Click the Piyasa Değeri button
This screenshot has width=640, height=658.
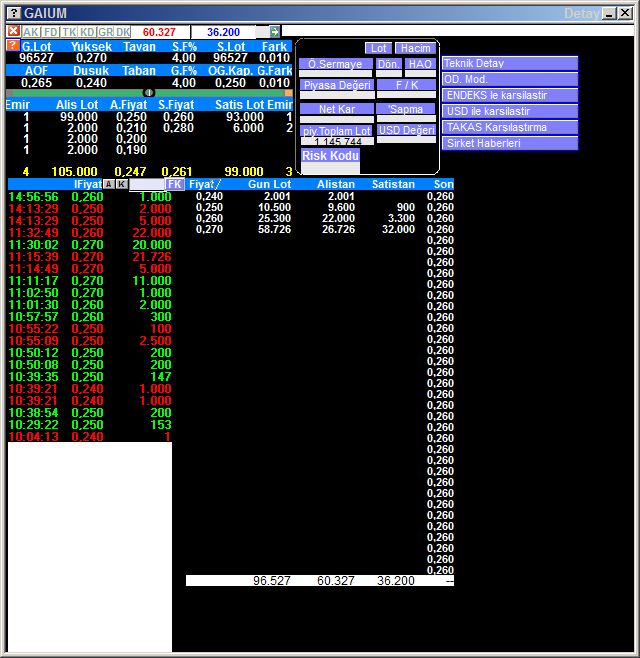(x=337, y=85)
